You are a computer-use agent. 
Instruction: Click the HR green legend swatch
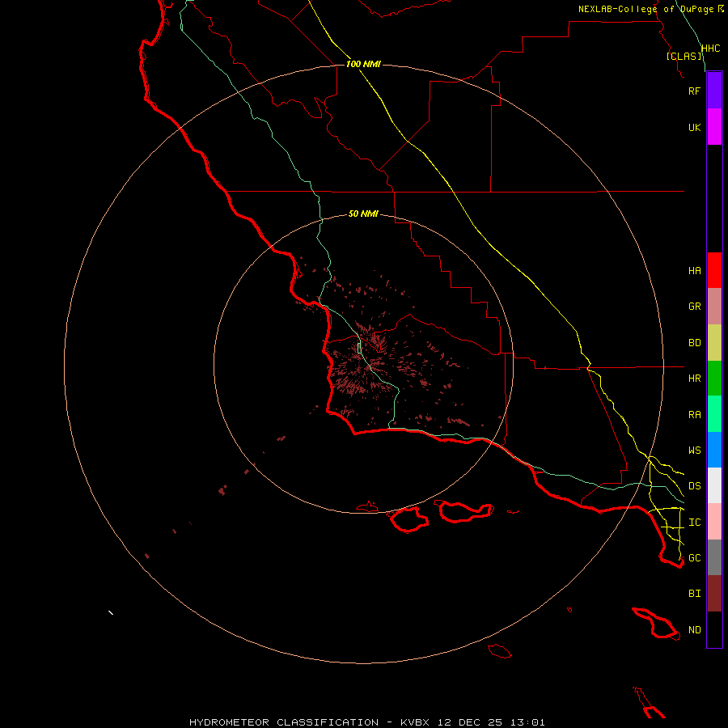coord(714,379)
